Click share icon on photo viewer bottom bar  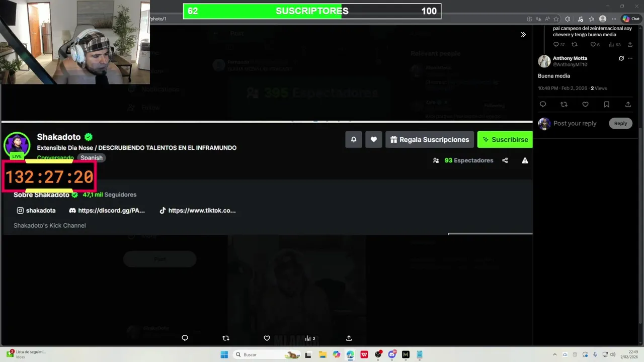pos(349,338)
